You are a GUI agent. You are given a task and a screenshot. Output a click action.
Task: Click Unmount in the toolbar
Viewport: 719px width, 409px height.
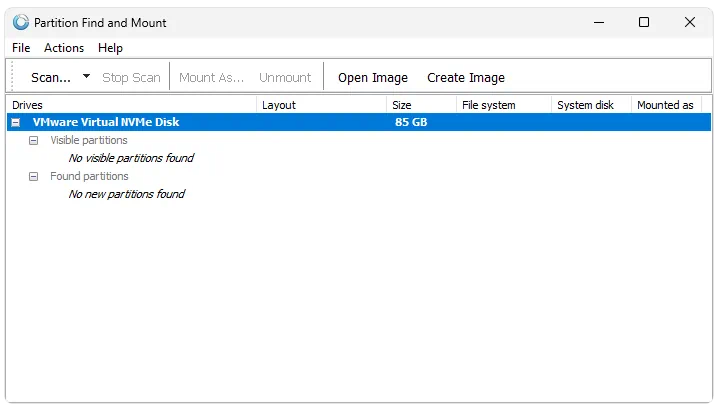[x=285, y=77]
